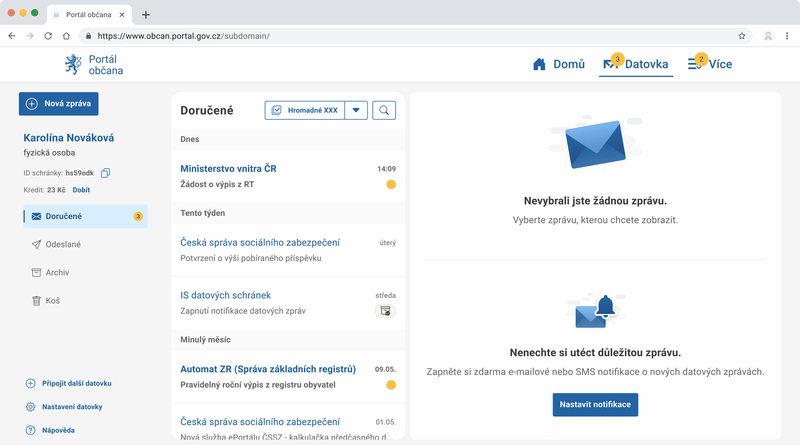Click the Doručené unread count badge

point(138,216)
